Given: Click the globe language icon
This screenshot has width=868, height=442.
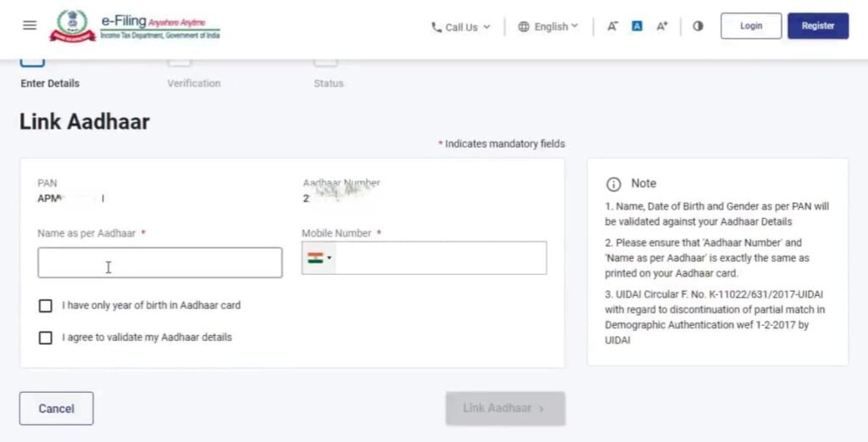Looking at the screenshot, I should pyautogui.click(x=524, y=27).
